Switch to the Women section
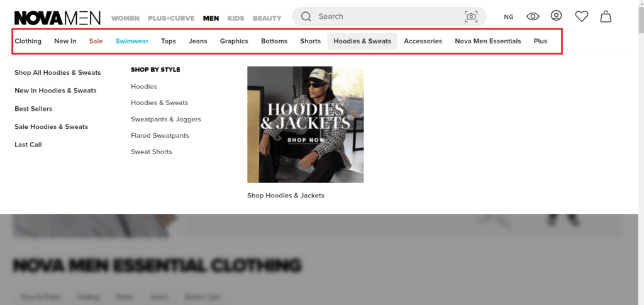This screenshot has height=305, width=644. pyautogui.click(x=126, y=18)
